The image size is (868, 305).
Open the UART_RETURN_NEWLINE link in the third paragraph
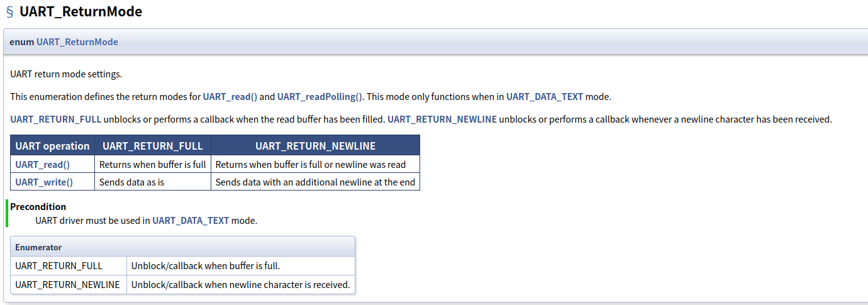pos(442,119)
